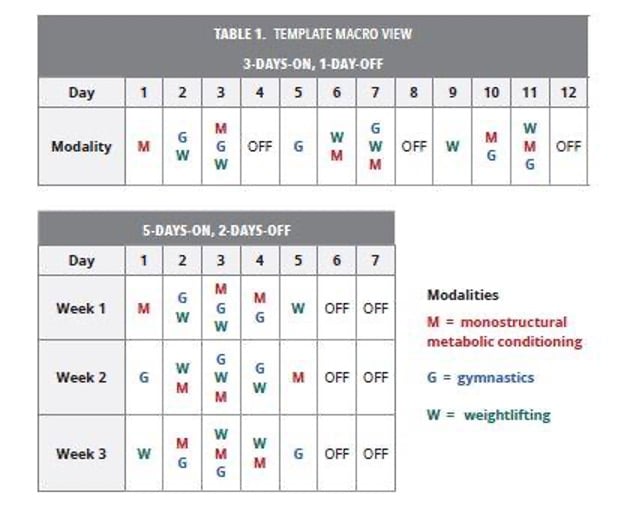Click the Week 3 Day 7 OFF cell

pyautogui.click(x=374, y=454)
